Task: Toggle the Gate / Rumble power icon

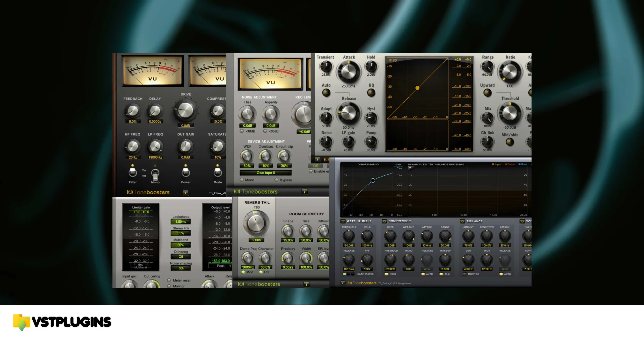Action: [x=343, y=221]
